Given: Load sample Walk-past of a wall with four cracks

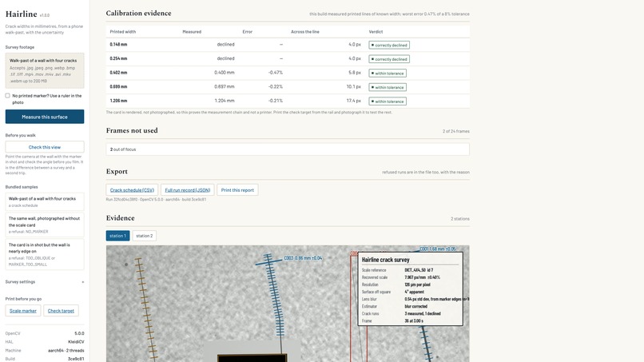Looking at the screenshot, I should [45, 201].
